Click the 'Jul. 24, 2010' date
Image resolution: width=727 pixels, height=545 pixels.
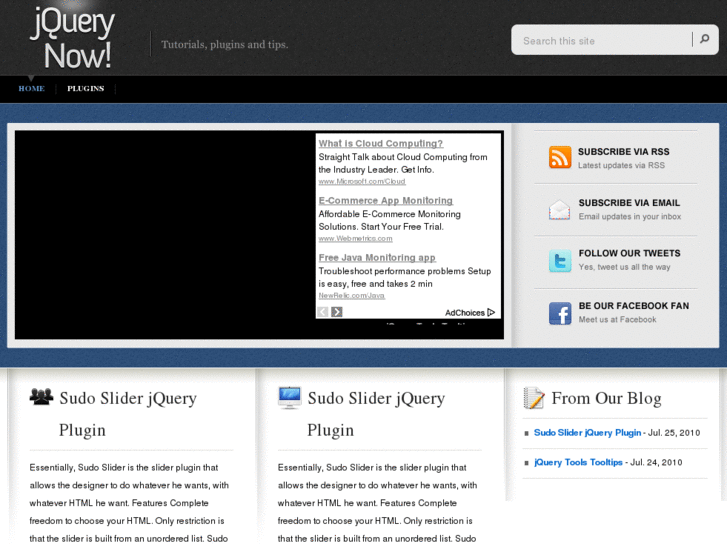pyautogui.click(x=657, y=462)
